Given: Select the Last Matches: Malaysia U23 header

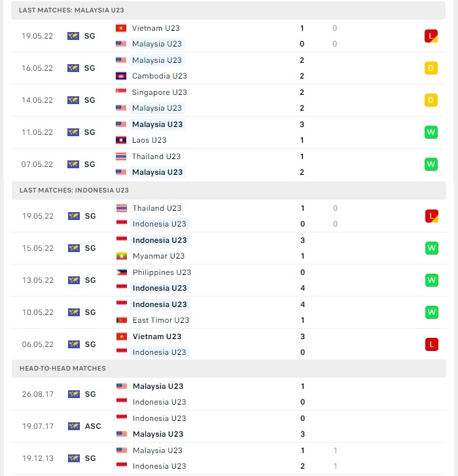Looking at the screenshot, I should click(x=228, y=10).
